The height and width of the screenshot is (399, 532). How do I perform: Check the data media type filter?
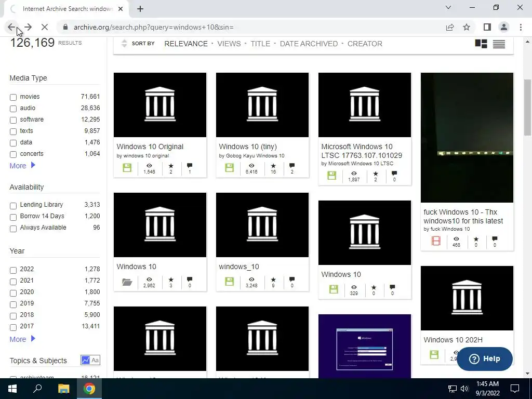[x=13, y=143]
